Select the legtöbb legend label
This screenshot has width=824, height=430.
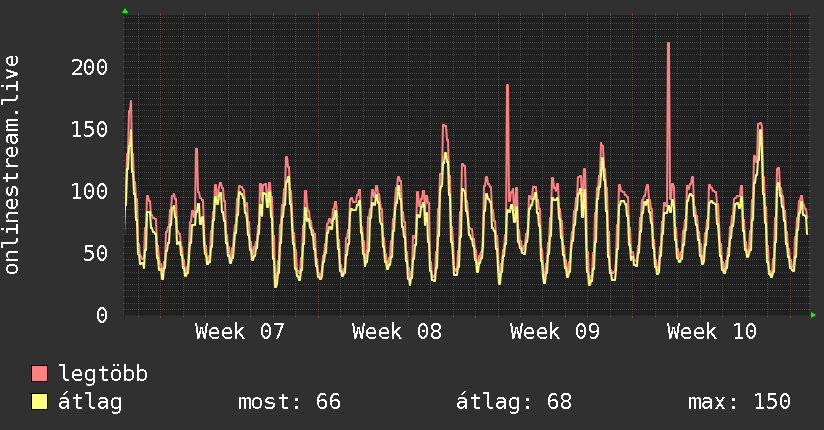pyautogui.click(x=103, y=373)
